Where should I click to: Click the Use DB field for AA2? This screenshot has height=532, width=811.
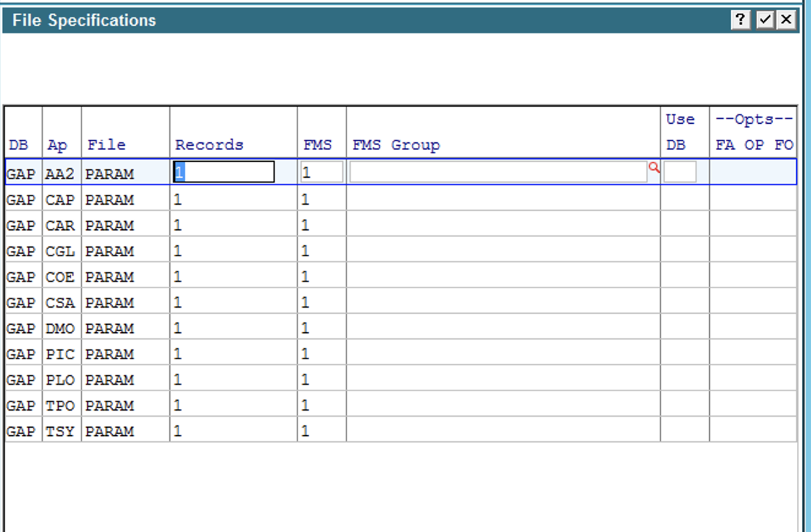click(680, 172)
